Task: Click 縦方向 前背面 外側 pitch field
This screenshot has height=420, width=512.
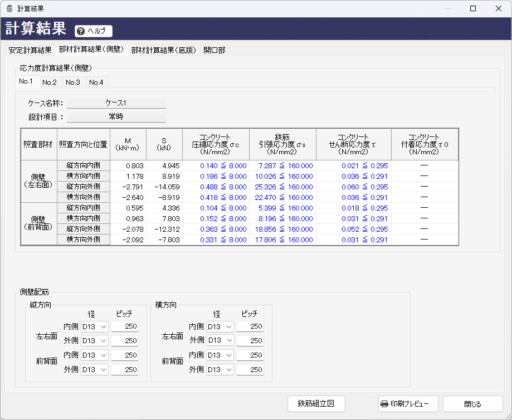Action: [125, 369]
